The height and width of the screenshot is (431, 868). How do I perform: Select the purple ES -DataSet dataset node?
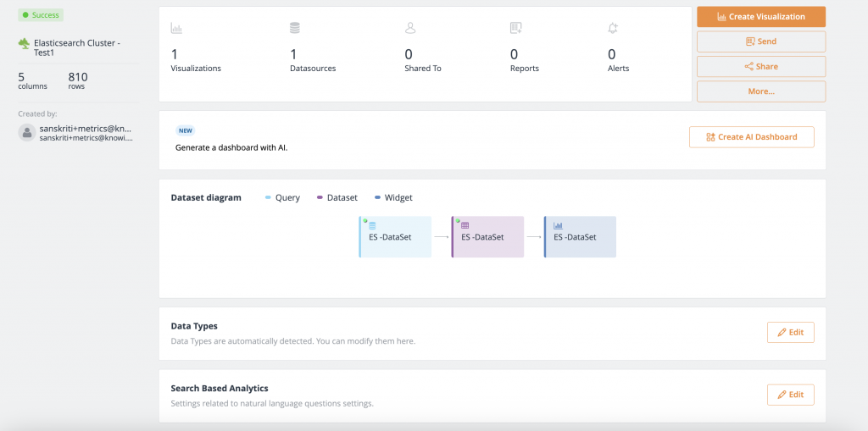coord(487,237)
